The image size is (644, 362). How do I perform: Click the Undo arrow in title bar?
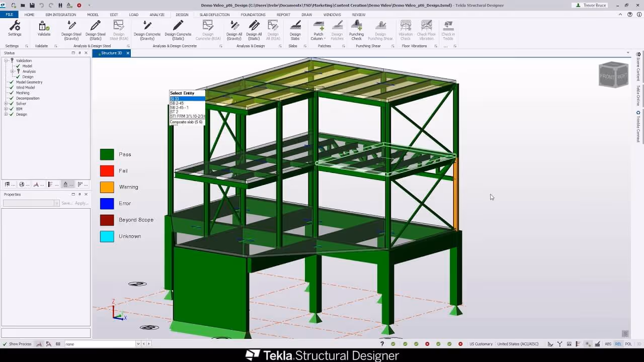pos(42,5)
